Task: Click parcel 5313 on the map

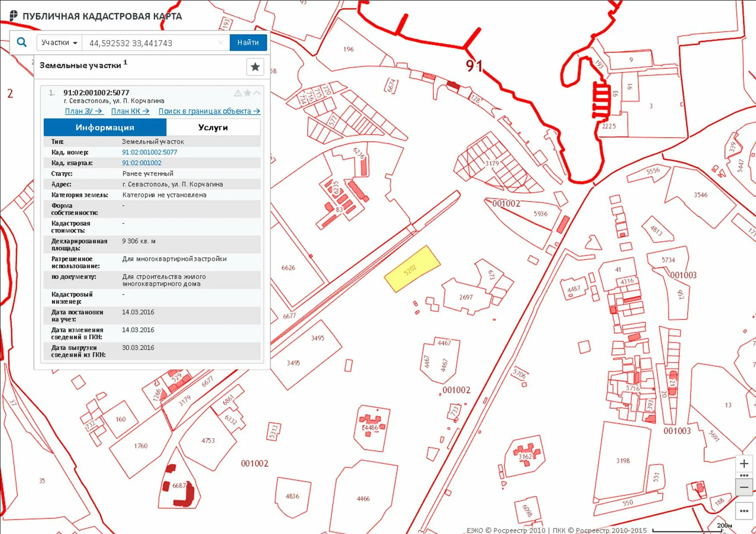Action: click(273, 432)
